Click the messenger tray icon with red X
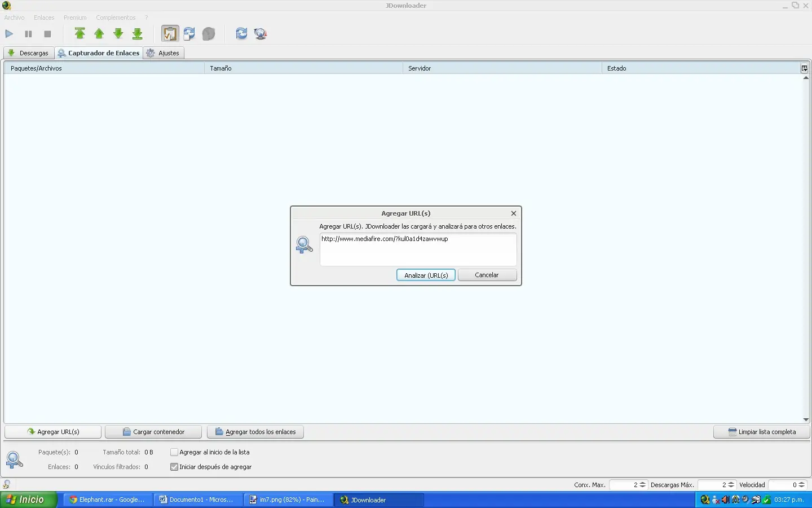The height and width of the screenshot is (508, 812). [x=716, y=500]
